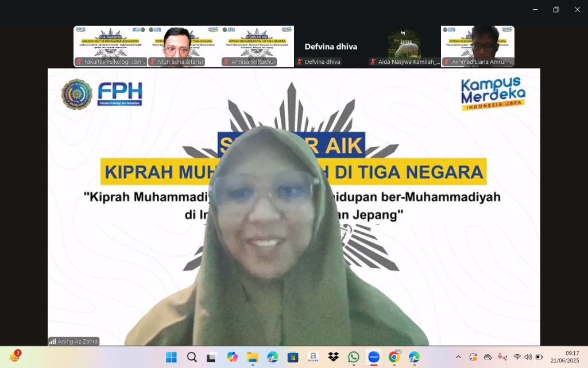This screenshot has height=368, width=588.
Task: Click the battery status tray icon
Action: (x=539, y=357)
